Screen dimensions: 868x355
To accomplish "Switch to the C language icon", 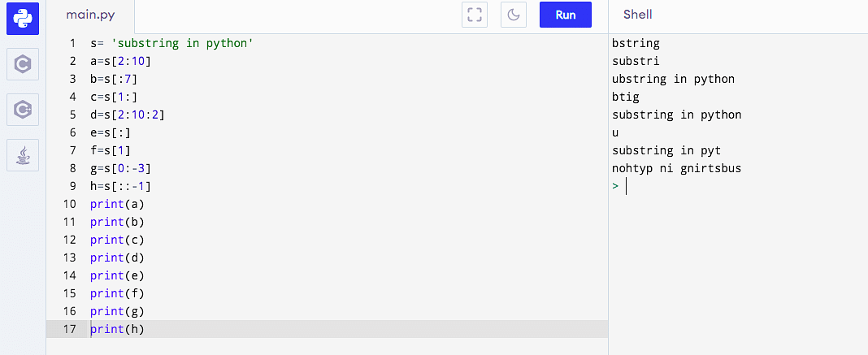I will (23, 64).
